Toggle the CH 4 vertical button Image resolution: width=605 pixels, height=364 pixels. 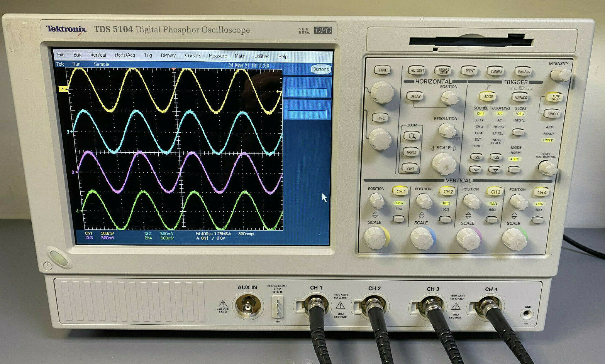tap(542, 192)
